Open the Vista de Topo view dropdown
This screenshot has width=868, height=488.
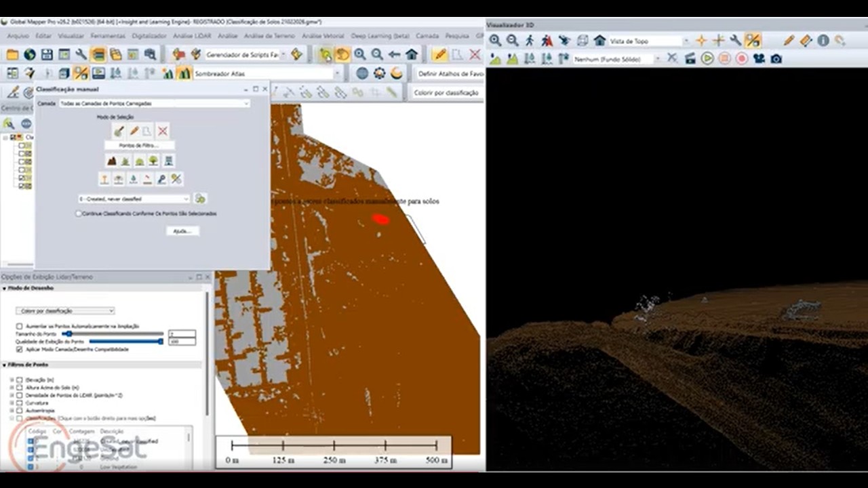click(648, 41)
